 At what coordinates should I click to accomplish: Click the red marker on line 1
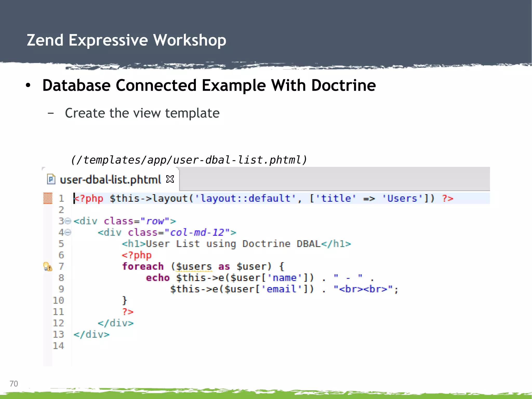tap(48, 198)
